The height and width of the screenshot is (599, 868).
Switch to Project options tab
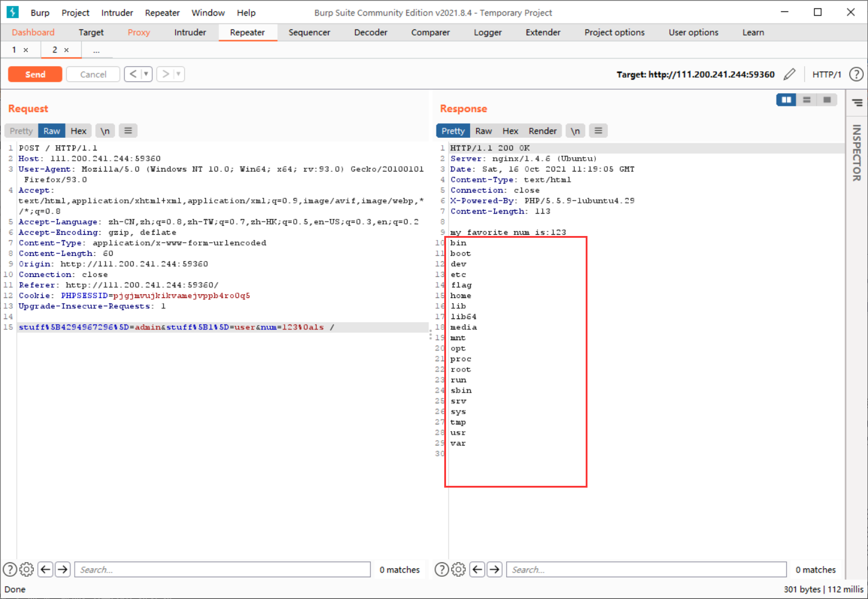click(615, 33)
